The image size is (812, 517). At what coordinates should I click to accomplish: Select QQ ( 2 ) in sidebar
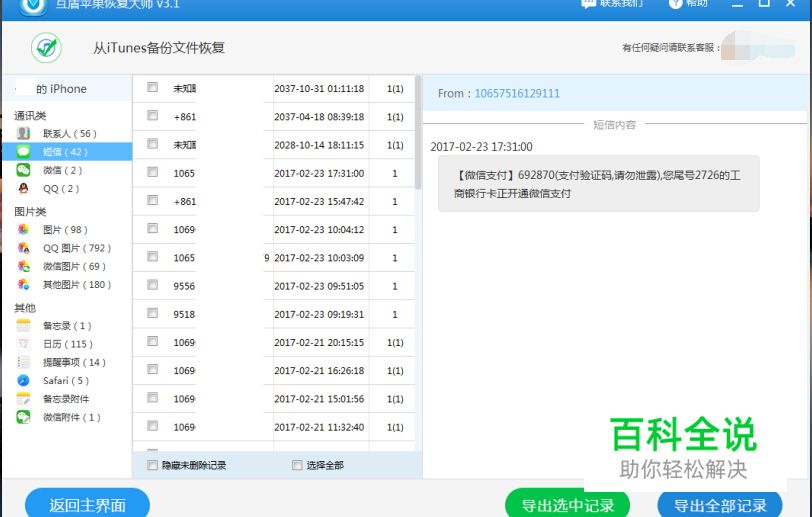coord(61,189)
